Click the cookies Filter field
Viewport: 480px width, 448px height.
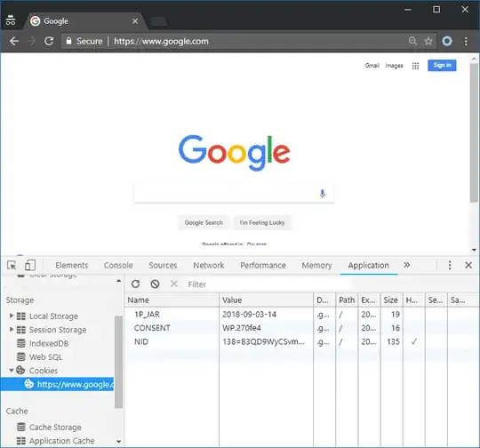point(268,284)
